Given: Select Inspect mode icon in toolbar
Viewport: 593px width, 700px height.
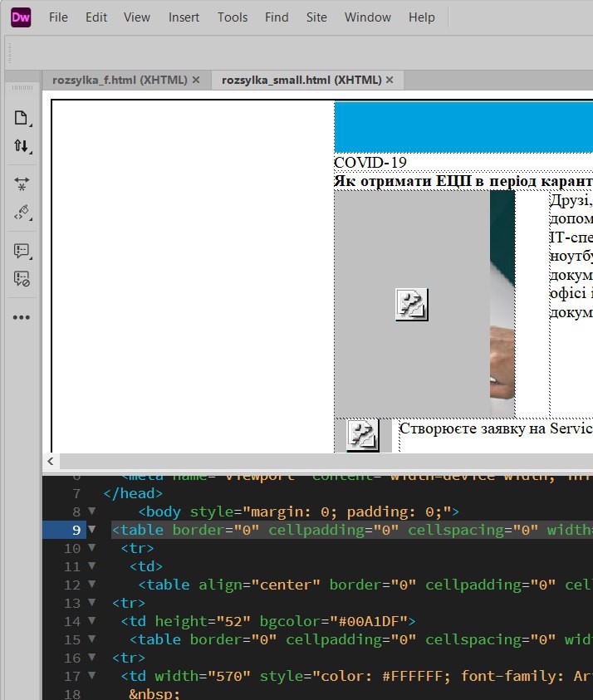Looking at the screenshot, I should click(22, 213).
